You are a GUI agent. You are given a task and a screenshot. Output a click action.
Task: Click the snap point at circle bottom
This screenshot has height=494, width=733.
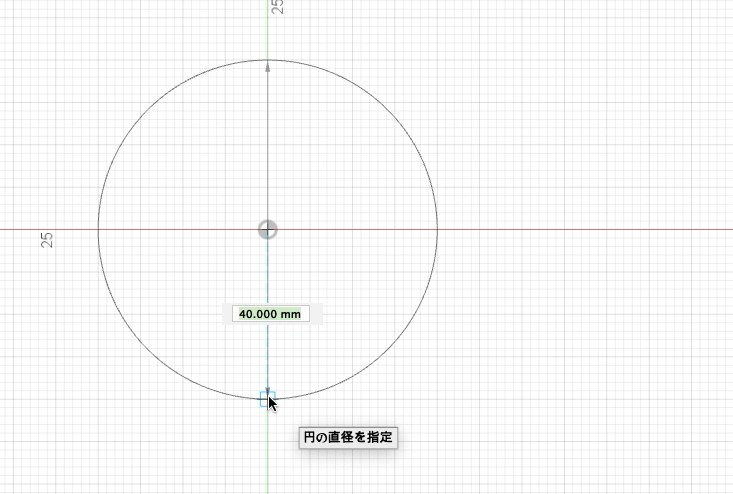[x=267, y=399]
